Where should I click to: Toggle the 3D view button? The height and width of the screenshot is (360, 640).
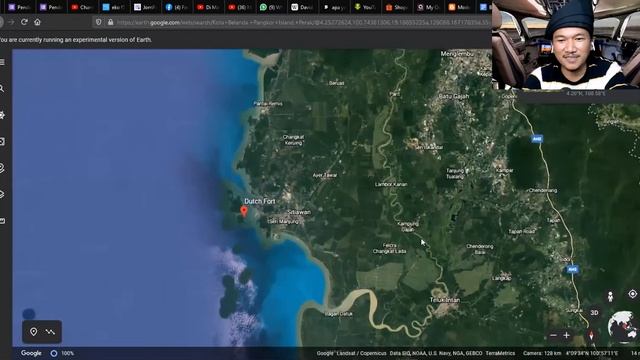click(594, 313)
